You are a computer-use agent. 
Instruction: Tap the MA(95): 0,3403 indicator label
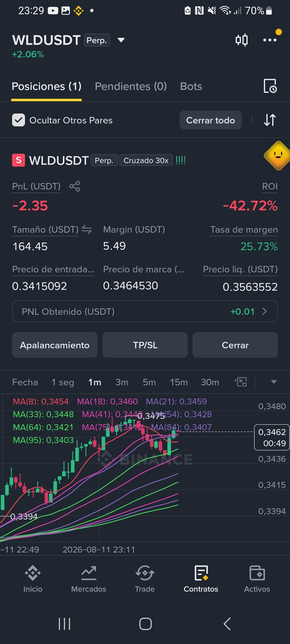pyautogui.click(x=43, y=440)
